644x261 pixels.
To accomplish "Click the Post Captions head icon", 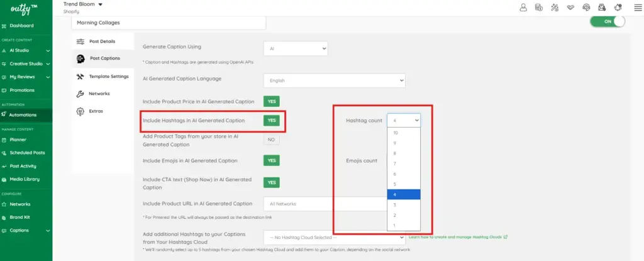I will pyautogui.click(x=80, y=58).
